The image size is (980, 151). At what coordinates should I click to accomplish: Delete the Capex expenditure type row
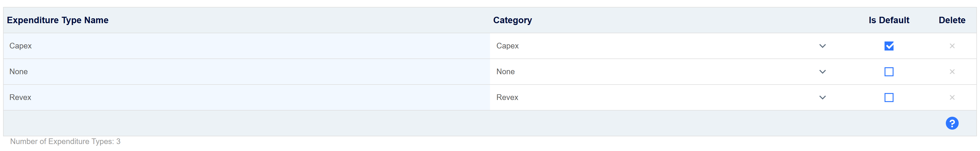952,46
